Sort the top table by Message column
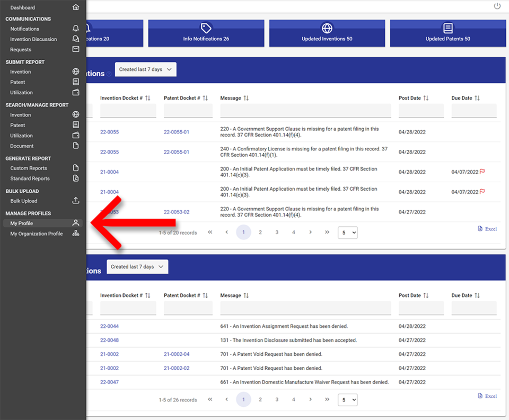 (x=246, y=98)
